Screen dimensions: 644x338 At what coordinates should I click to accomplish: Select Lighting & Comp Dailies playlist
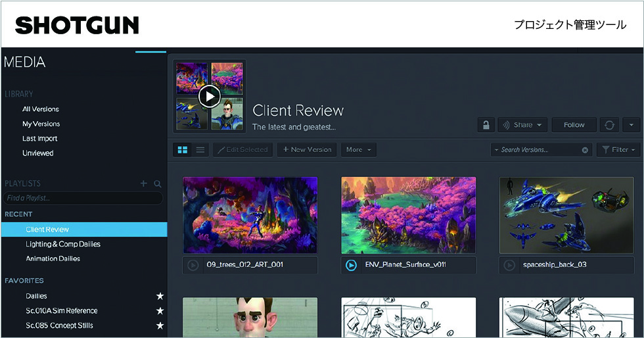point(63,244)
